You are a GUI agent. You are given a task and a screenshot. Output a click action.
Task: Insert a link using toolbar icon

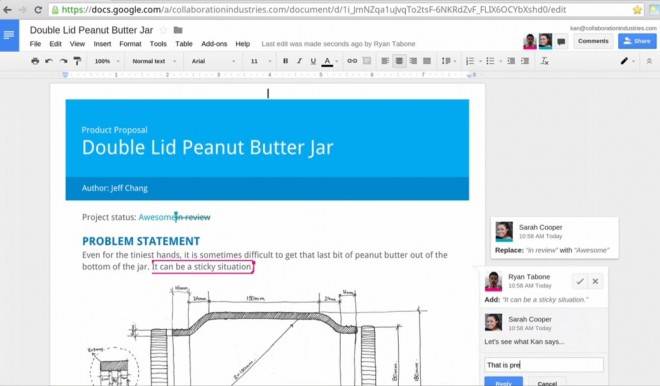(352, 61)
